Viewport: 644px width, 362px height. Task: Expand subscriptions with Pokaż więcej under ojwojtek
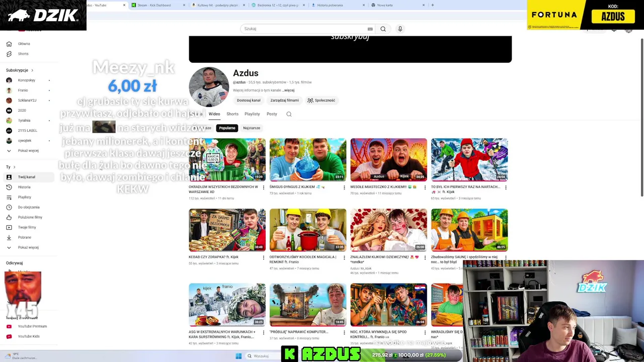pyautogui.click(x=28, y=151)
